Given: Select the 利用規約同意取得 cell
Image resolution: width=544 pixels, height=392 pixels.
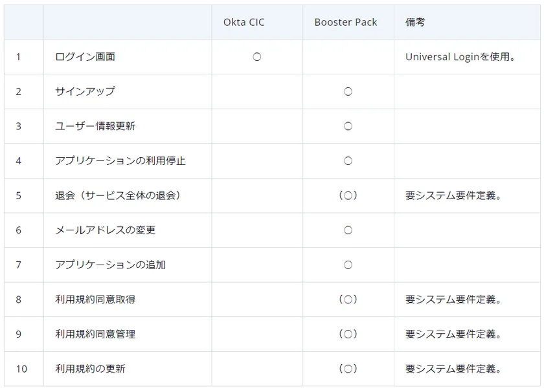Looking at the screenshot, I should (95, 299).
